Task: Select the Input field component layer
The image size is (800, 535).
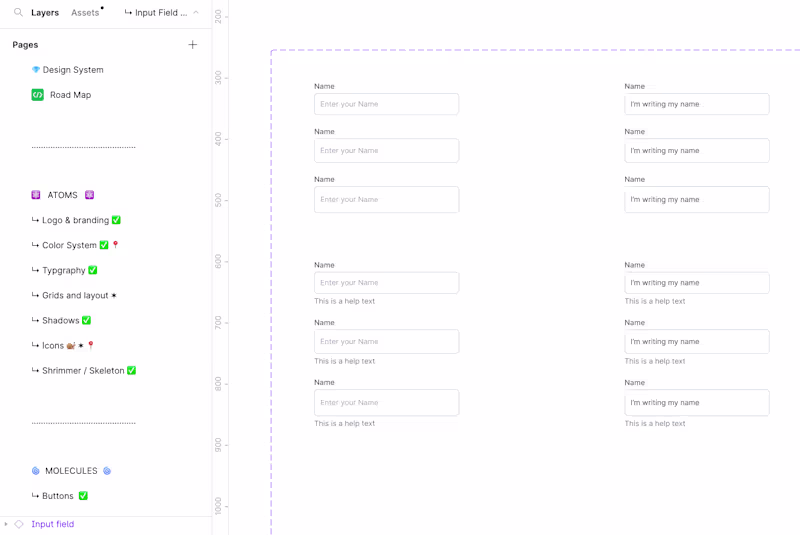Action: (53, 524)
